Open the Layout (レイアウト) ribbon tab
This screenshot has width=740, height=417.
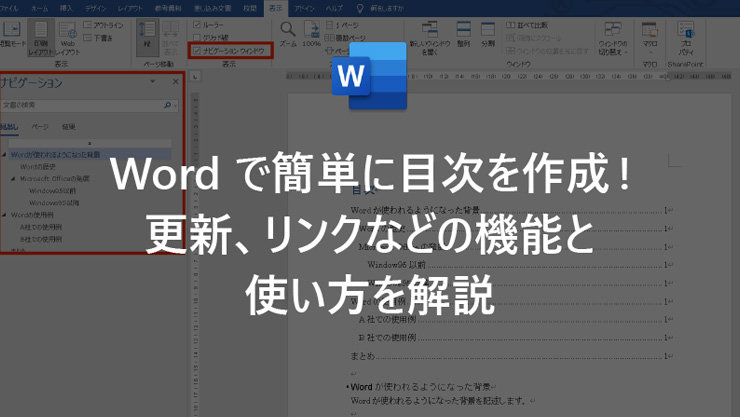click(130, 8)
